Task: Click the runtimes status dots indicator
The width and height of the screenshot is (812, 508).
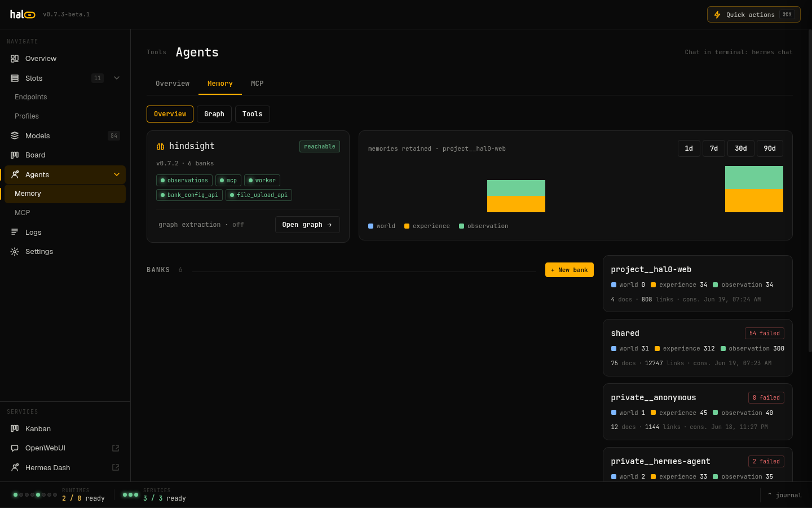Action: 35,494
